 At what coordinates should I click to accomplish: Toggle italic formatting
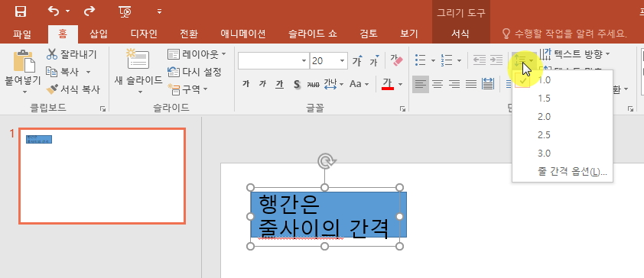click(262, 84)
